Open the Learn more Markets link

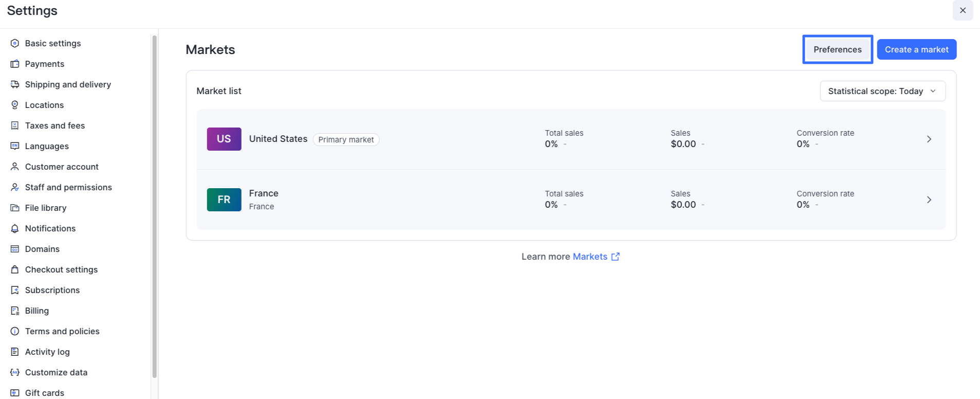tap(590, 257)
